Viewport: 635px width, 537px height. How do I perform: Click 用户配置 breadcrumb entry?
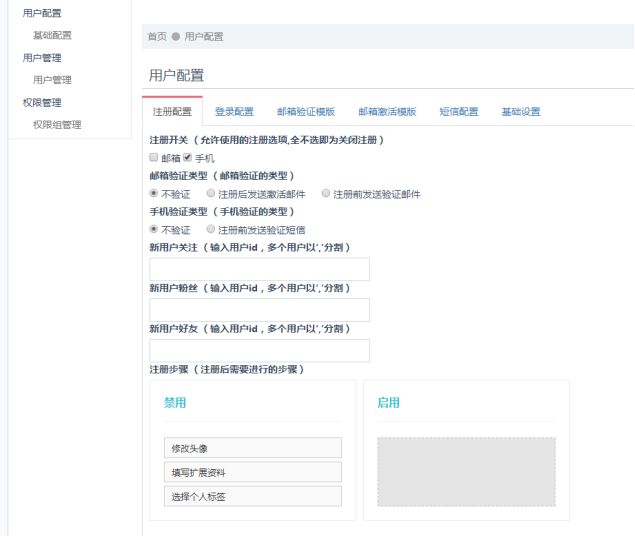tap(204, 36)
